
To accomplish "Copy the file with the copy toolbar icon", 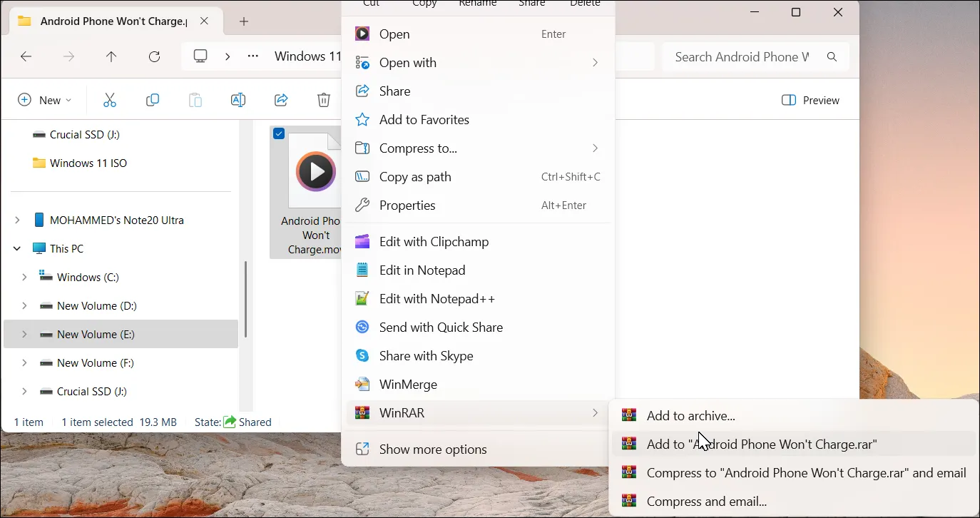I will point(152,100).
